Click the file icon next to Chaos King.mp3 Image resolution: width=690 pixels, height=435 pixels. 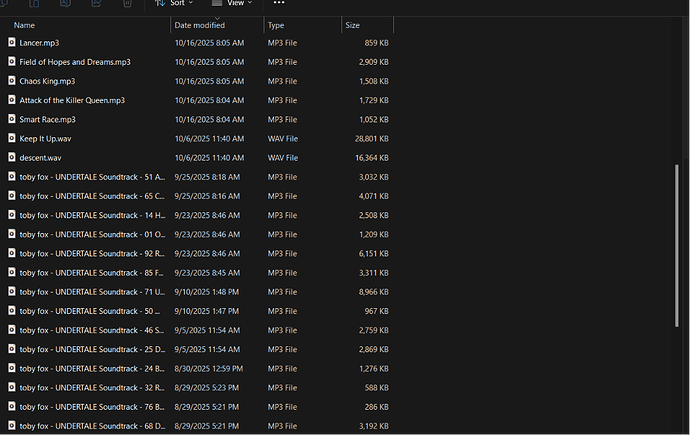[12, 80]
